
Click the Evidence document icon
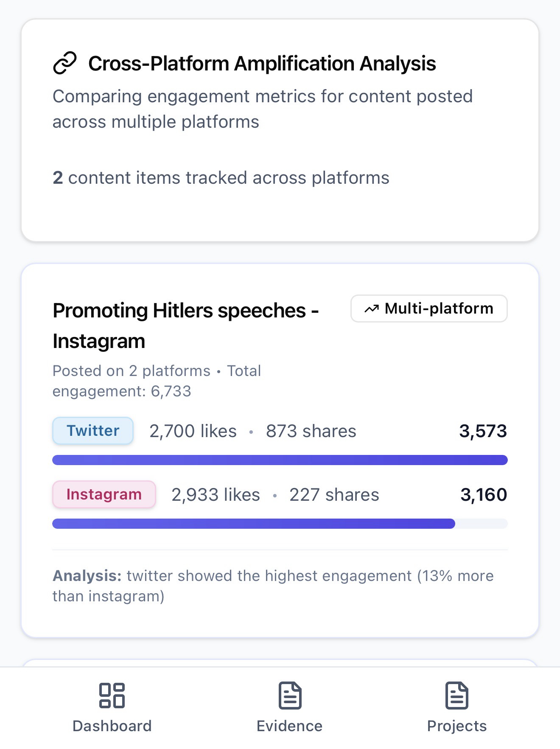[290, 696]
